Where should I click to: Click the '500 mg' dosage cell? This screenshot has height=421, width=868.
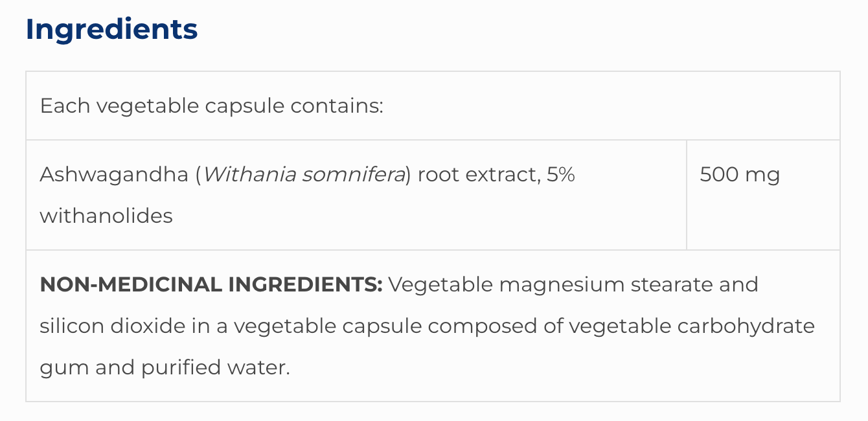click(x=740, y=175)
